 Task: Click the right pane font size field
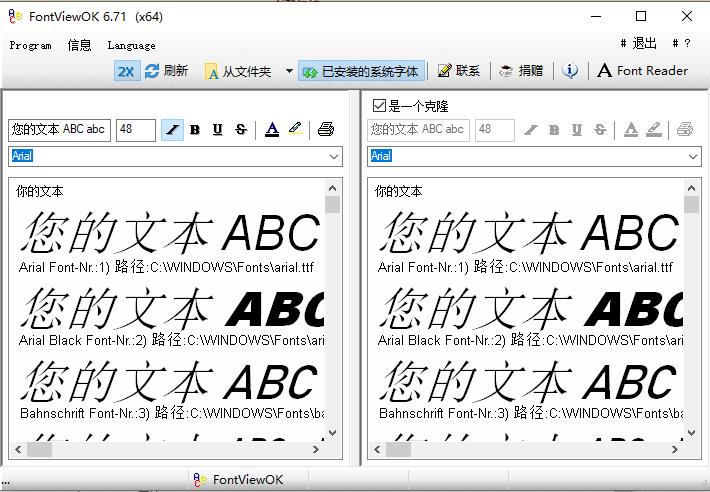495,130
